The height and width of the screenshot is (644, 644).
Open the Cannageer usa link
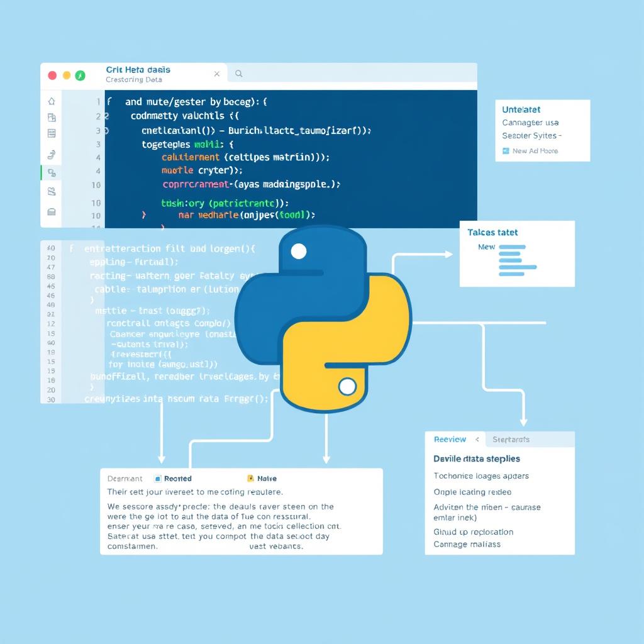pyautogui.click(x=530, y=123)
